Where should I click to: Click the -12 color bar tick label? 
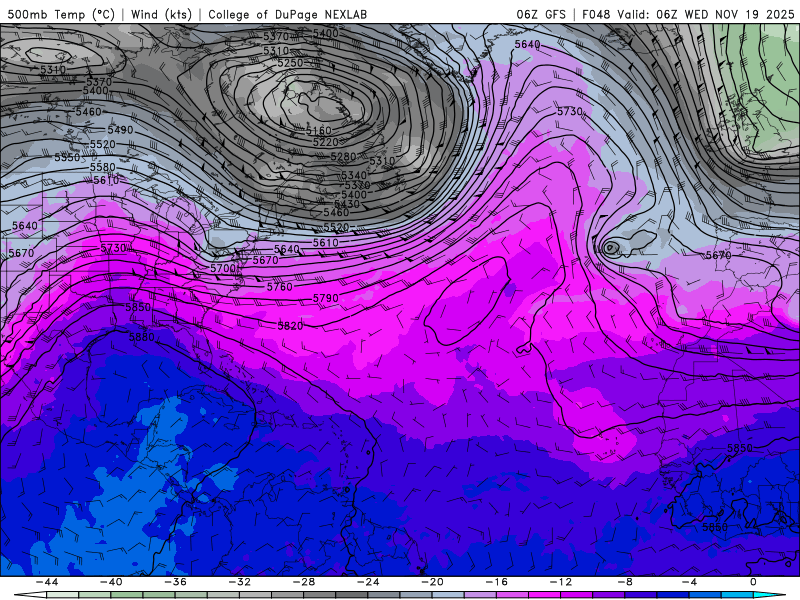click(x=561, y=582)
